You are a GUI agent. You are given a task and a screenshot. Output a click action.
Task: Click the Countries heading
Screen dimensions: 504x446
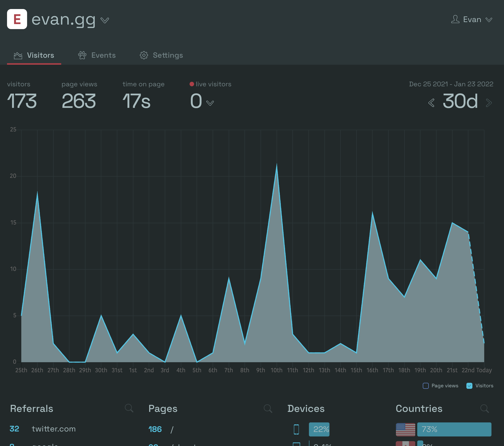tap(419, 408)
